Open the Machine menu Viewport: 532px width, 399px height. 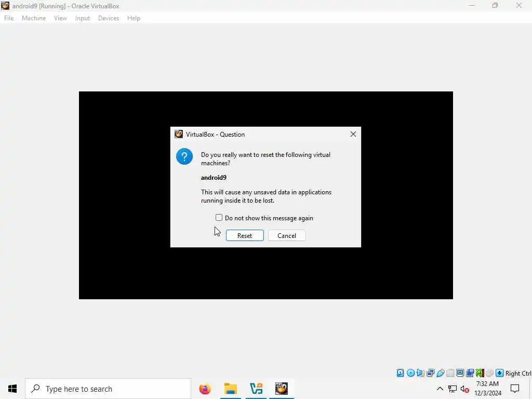tap(34, 18)
